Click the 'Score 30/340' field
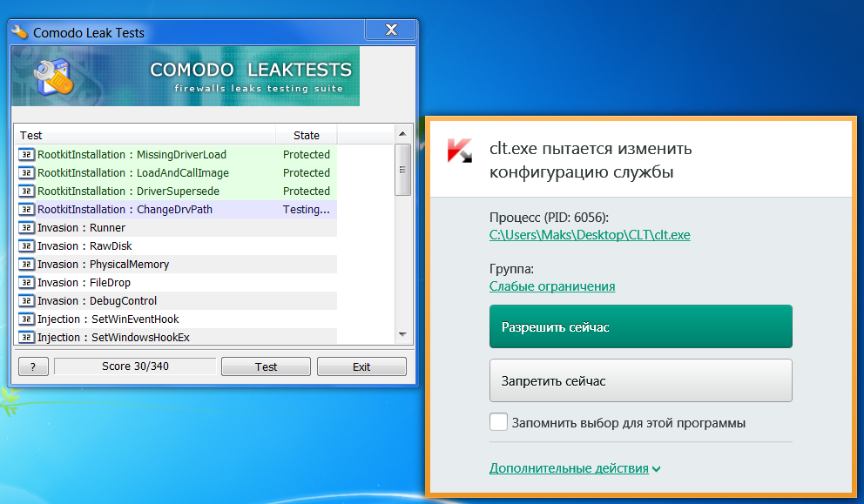864x504 pixels. tap(135, 366)
